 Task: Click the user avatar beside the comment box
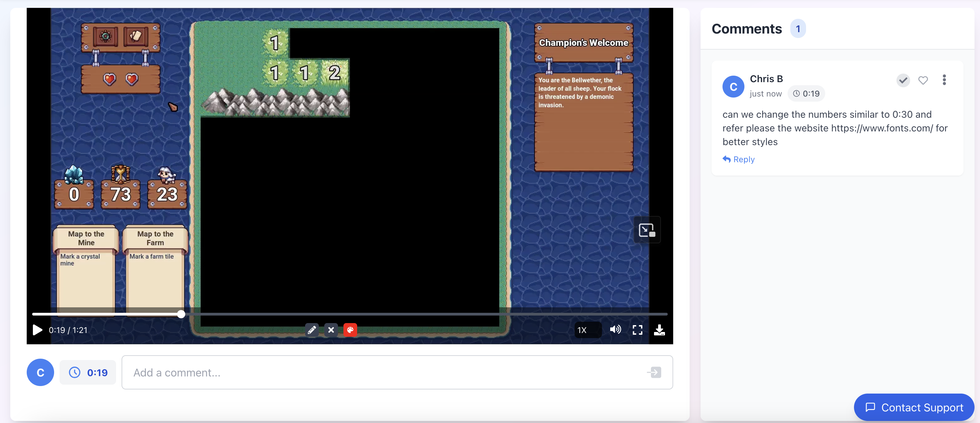40,372
